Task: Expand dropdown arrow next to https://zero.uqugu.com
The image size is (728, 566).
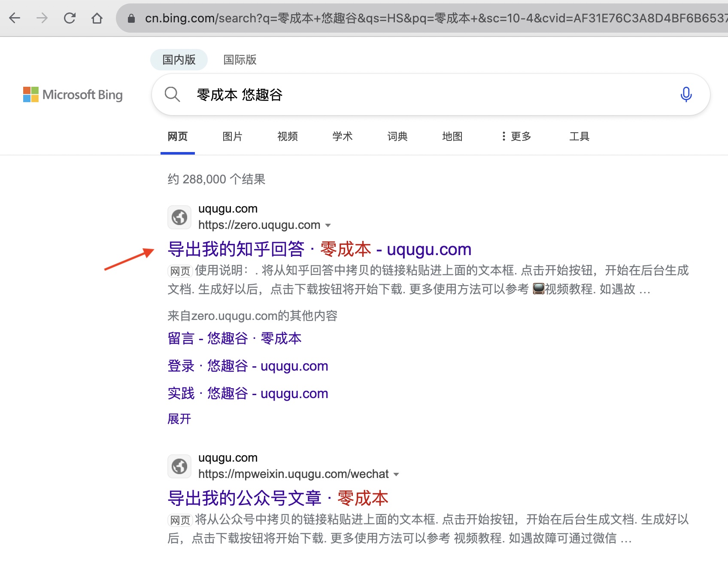Action: pyautogui.click(x=328, y=225)
